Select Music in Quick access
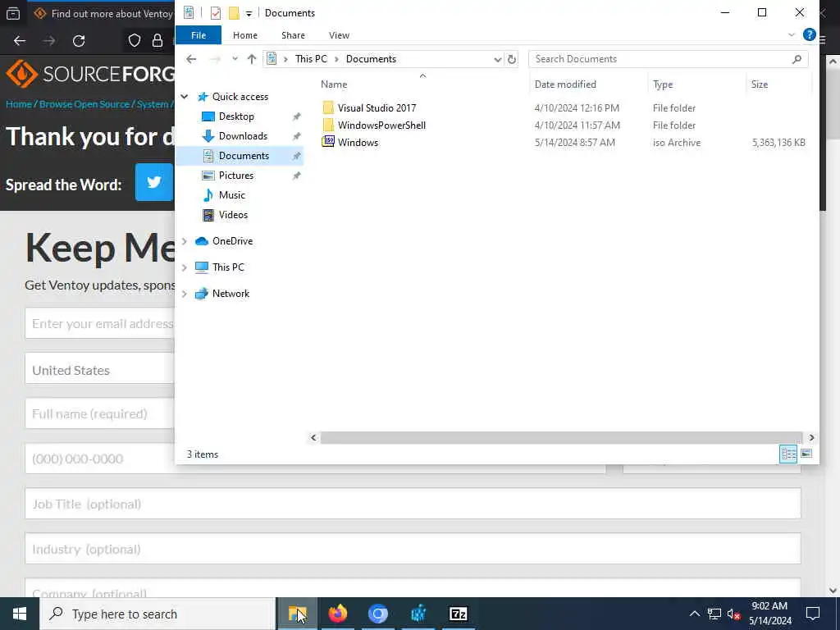 click(x=231, y=195)
